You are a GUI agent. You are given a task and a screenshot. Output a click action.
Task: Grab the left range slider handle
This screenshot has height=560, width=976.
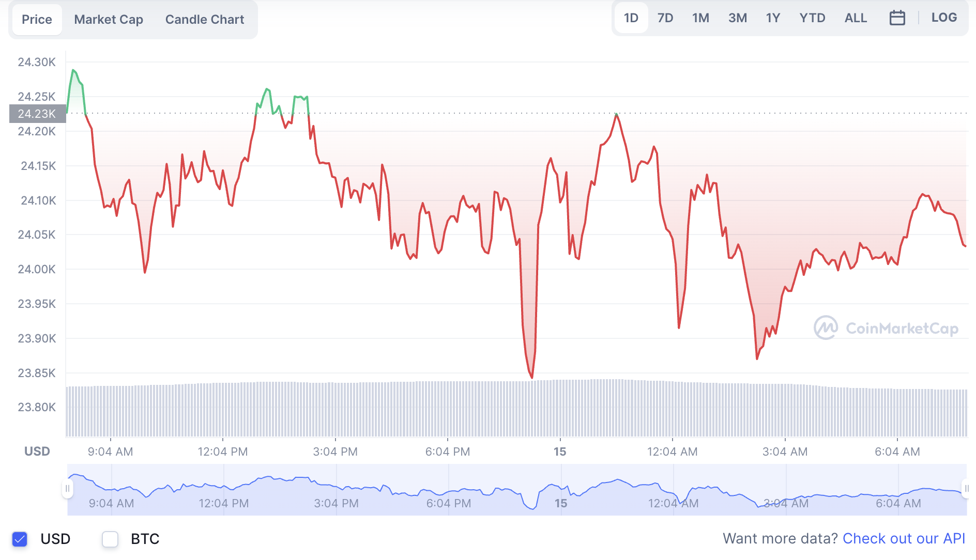(67, 489)
